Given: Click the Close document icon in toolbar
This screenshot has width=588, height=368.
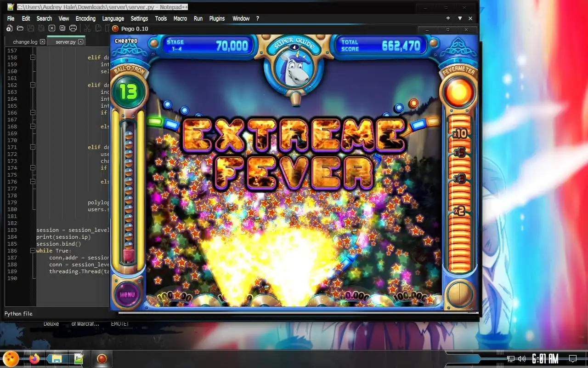Looking at the screenshot, I should click(52, 29).
